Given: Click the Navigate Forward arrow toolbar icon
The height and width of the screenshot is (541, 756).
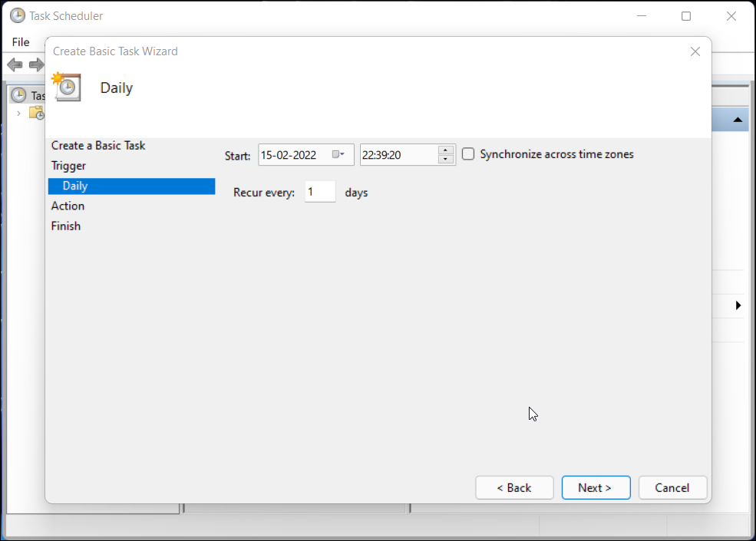Looking at the screenshot, I should 35,64.
